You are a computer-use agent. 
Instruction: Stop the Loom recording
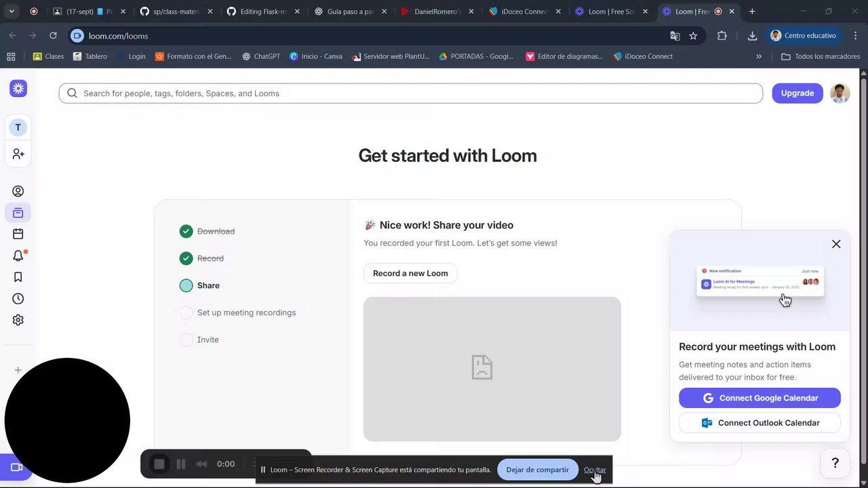pyautogui.click(x=159, y=464)
